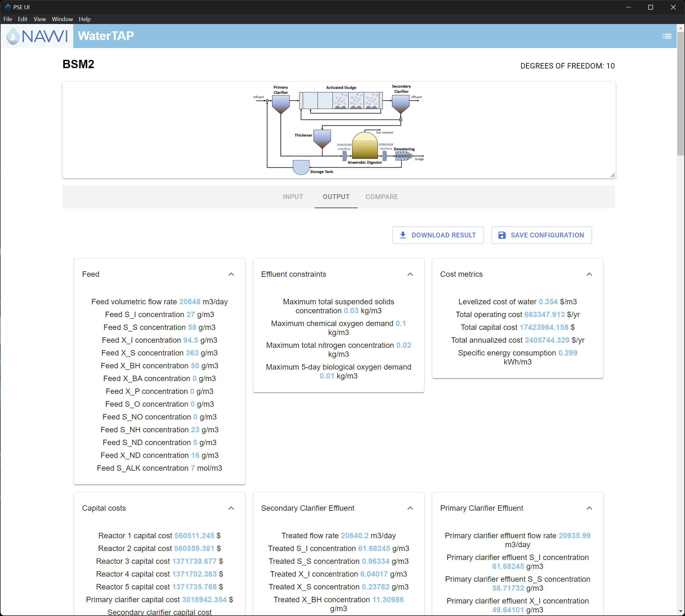Click the scrollbar down arrow

pyautogui.click(x=681, y=612)
